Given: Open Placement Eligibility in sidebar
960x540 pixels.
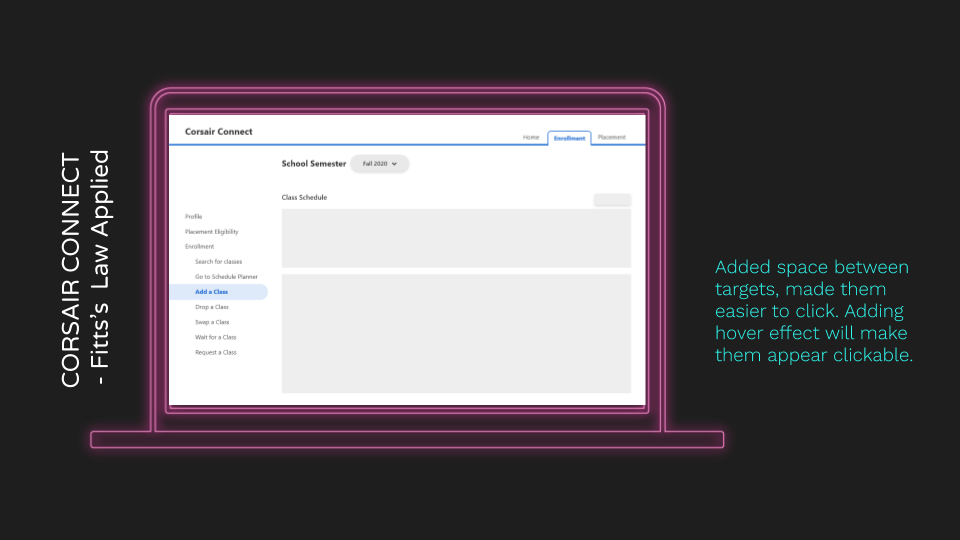Looking at the screenshot, I should 212,232.
